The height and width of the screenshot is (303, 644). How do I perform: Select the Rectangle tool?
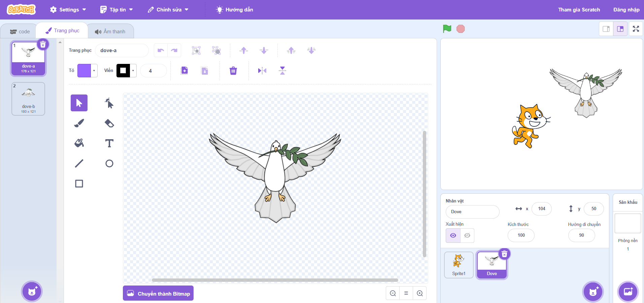pyautogui.click(x=79, y=184)
